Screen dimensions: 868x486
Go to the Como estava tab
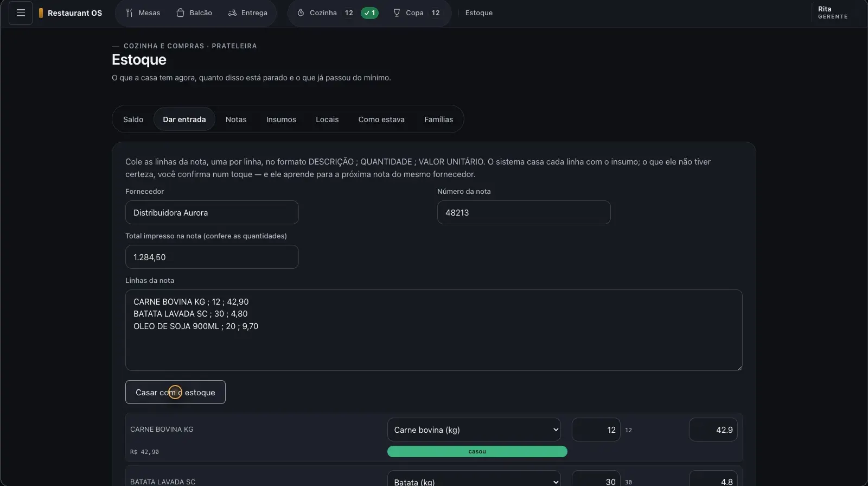click(381, 119)
